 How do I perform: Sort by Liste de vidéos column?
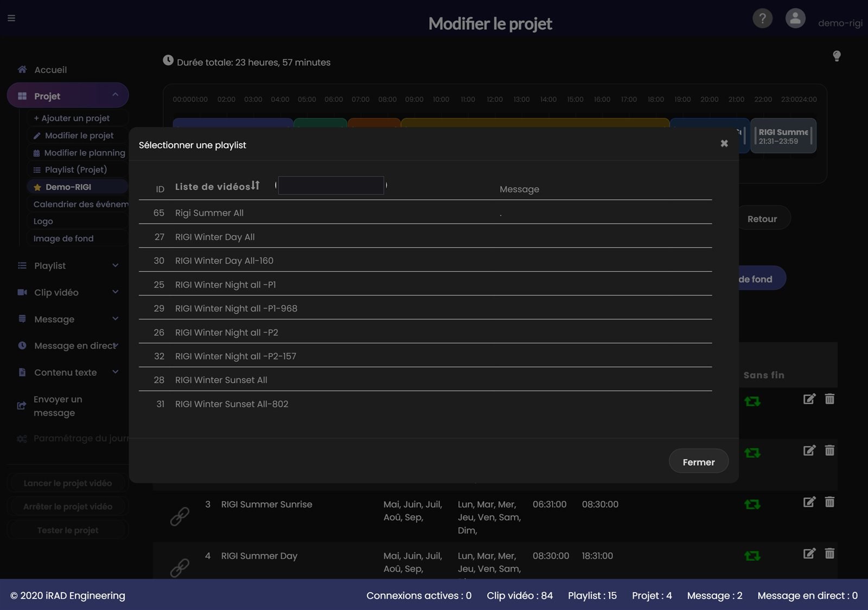[218, 186]
